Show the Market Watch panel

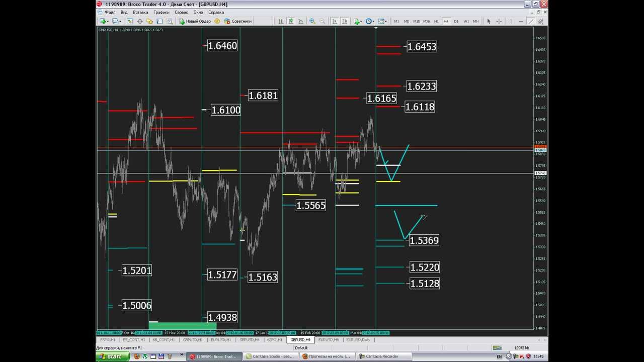(130, 21)
